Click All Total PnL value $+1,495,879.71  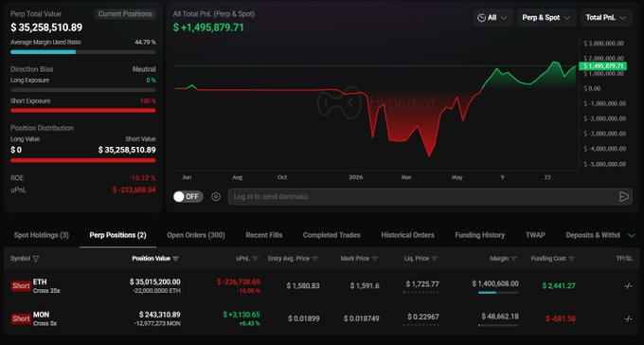click(x=208, y=27)
